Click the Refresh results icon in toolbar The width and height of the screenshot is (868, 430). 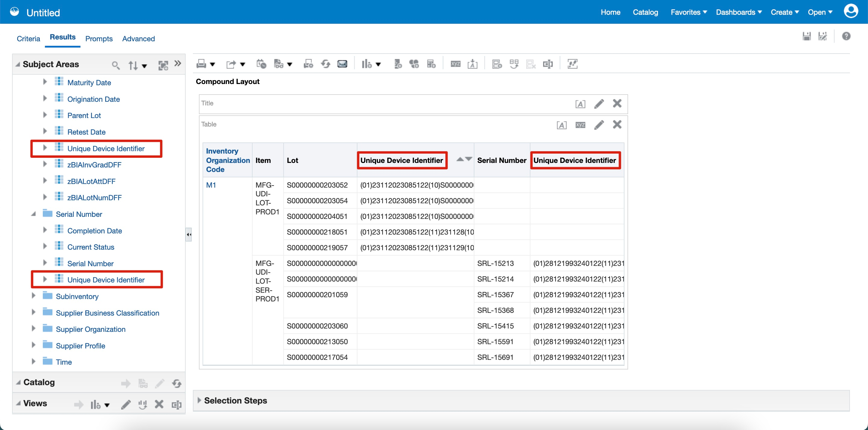[x=325, y=64]
